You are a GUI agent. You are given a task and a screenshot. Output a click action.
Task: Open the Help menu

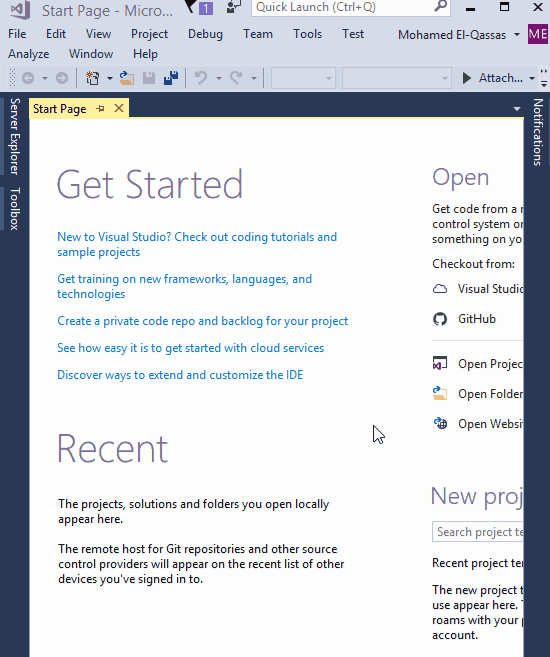tap(145, 54)
